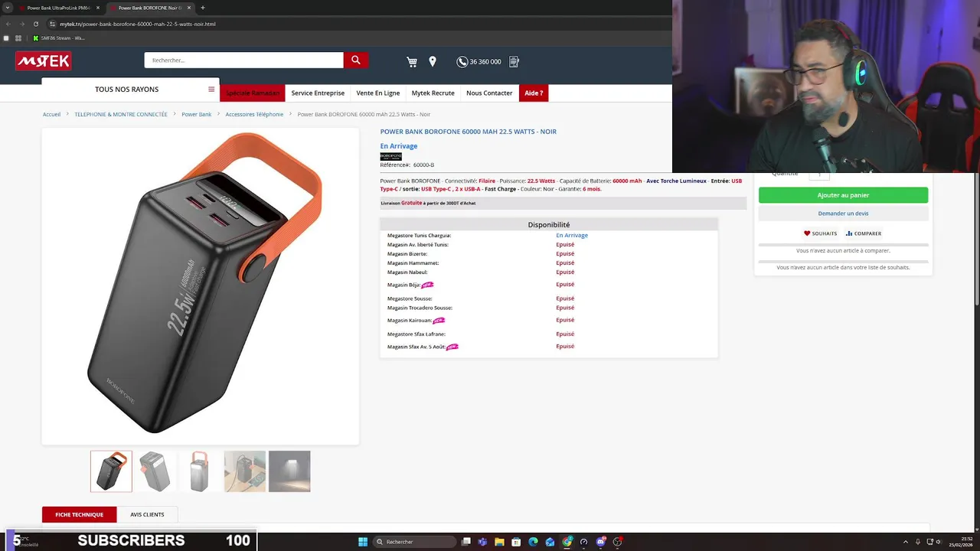Open the quote document icon in the header
Viewport: 980px width, 551px height.
click(x=514, y=61)
